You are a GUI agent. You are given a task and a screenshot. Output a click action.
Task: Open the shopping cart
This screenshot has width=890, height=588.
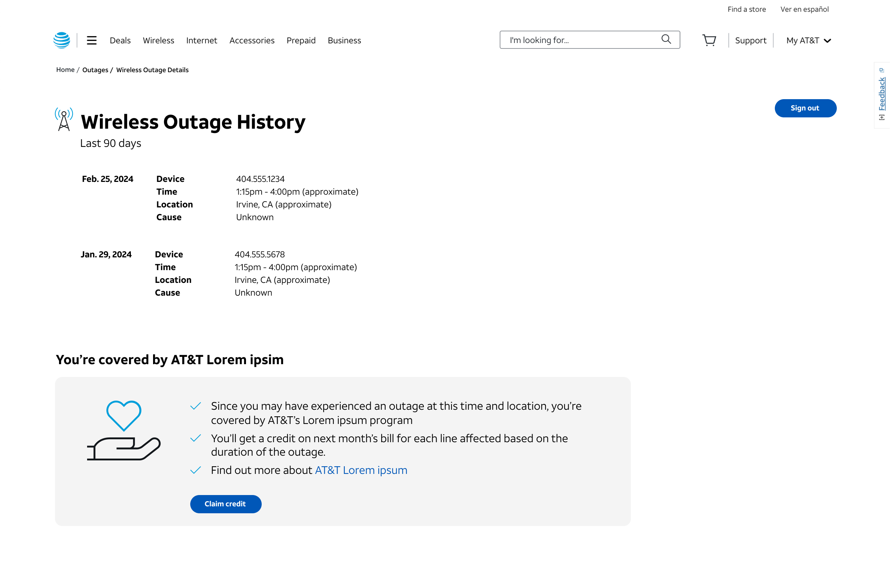click(709, 40)
